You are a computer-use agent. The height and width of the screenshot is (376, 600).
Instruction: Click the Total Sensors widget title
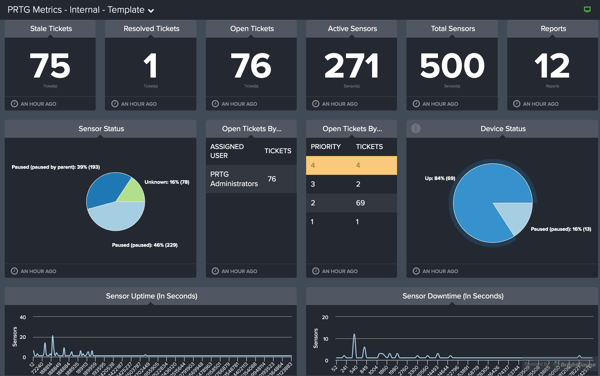coord(453,29)
